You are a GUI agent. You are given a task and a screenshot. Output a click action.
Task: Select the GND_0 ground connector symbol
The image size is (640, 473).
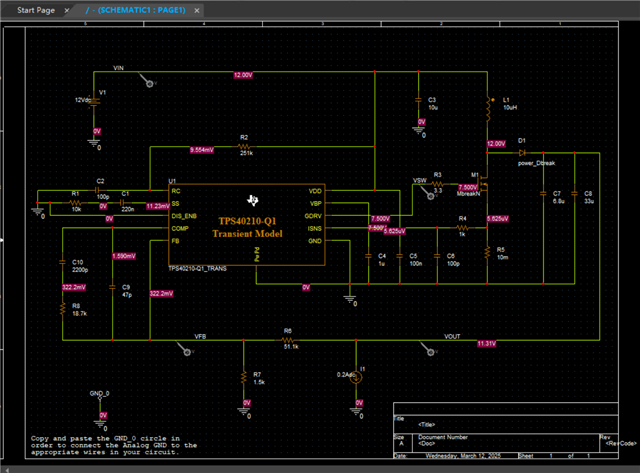pos(100,397)
